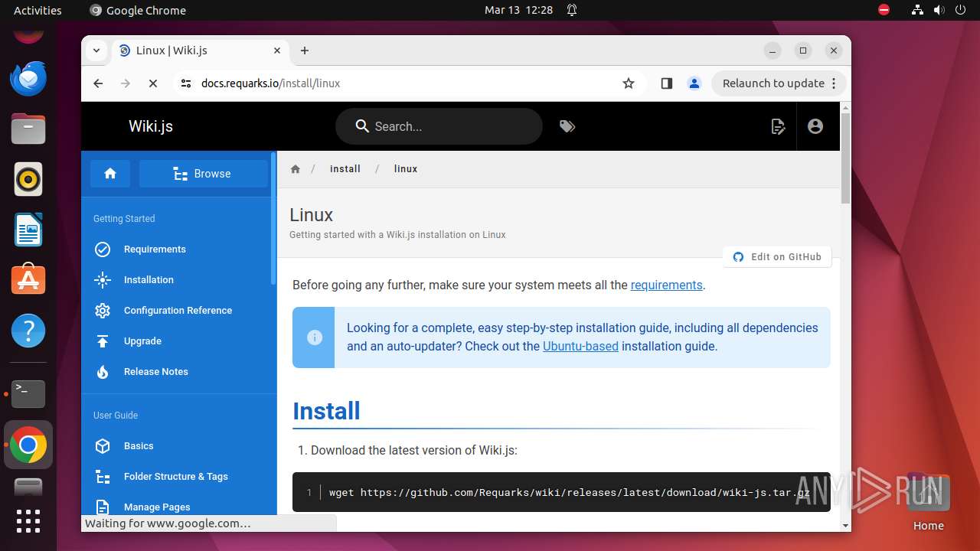
Task: Open the Ubuntu-based installation guide link
Action: [580, 346]
